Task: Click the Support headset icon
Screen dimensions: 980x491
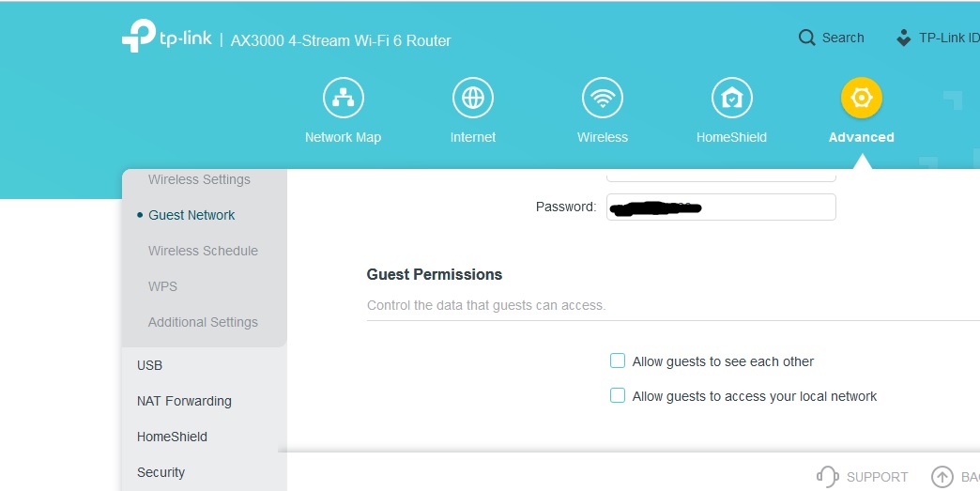Action: click(x=828, y=477)
